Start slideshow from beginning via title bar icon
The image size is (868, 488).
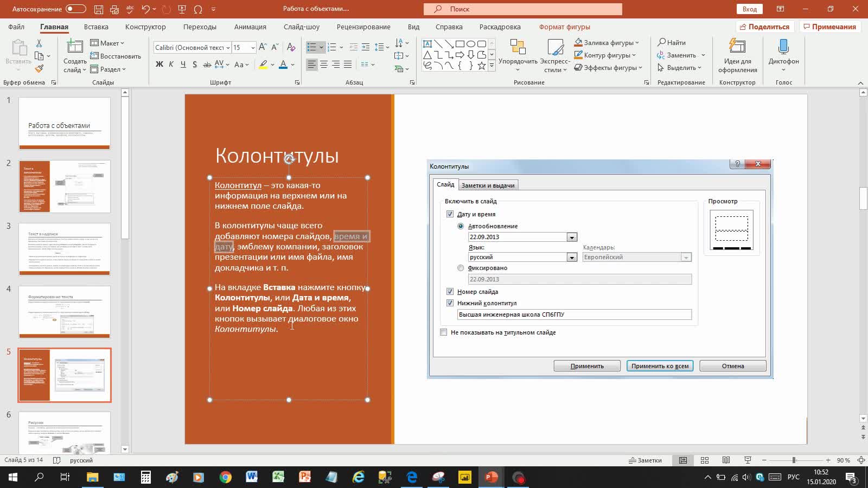[182, 9]
